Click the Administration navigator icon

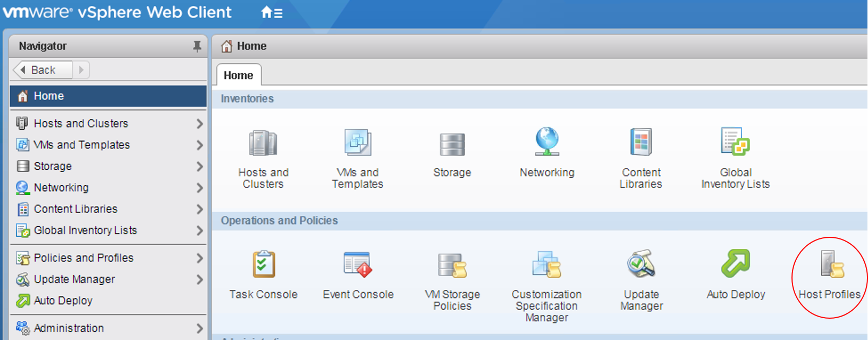pos(23,328)
